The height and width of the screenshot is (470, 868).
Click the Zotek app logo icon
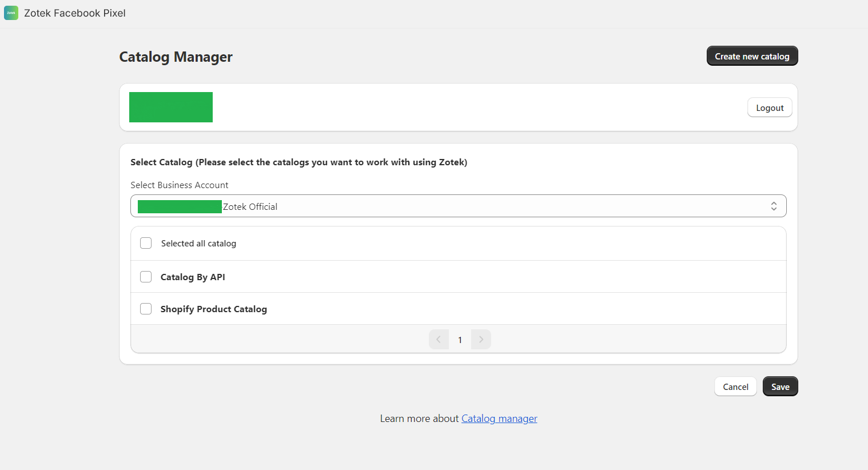[11, 13]
